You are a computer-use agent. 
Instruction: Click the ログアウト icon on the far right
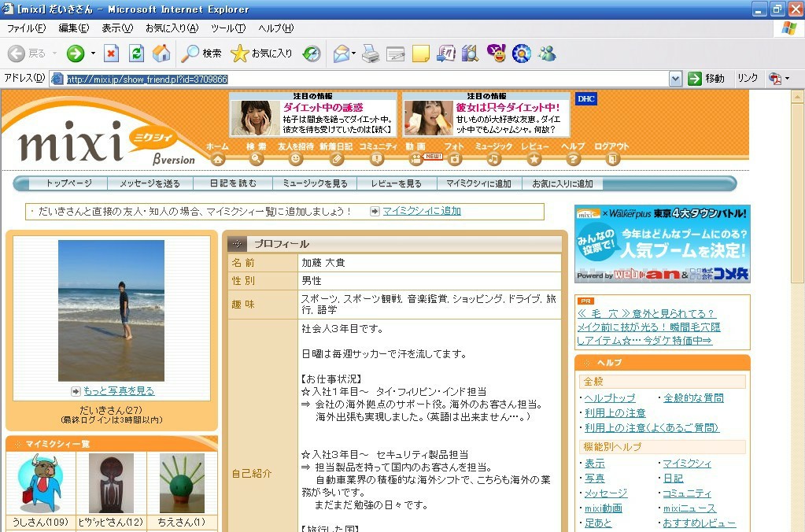(612, 158)
